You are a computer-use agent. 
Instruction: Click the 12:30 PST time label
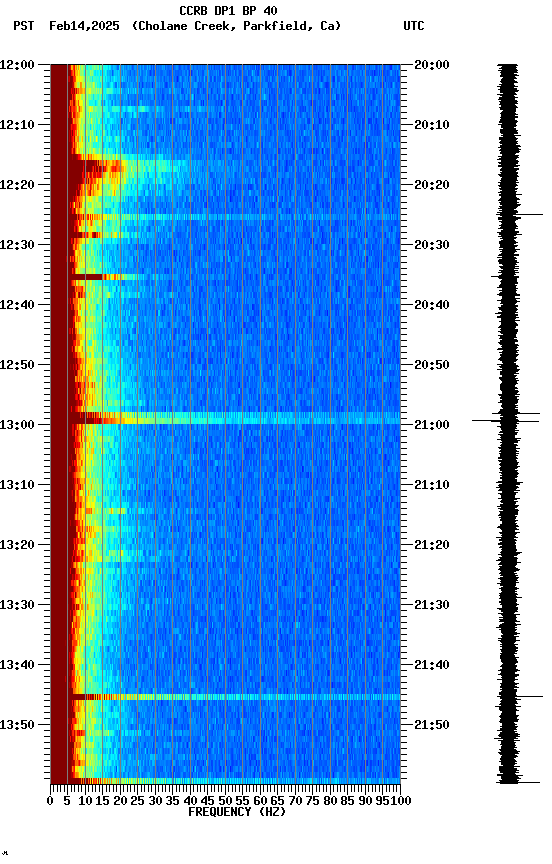click(x=17, y=245)
